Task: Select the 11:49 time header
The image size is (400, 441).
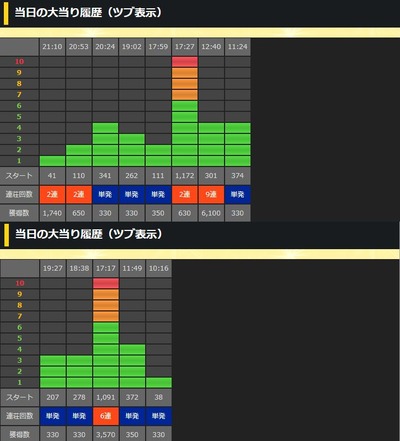Action: (x=132, y=268)
